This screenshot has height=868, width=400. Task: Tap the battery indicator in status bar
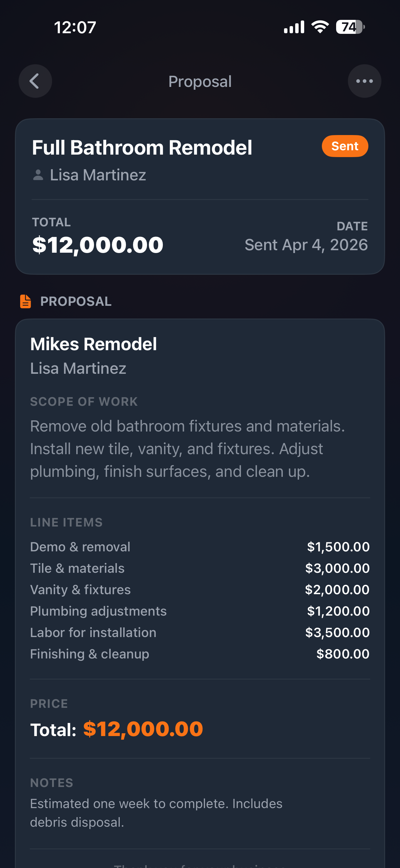pos(350,27)
